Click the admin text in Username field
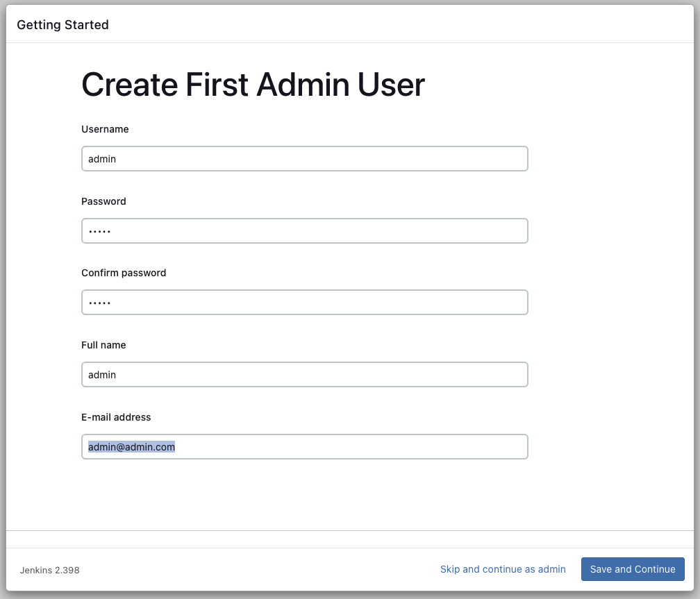700x599 pixels. coord(102,158)
